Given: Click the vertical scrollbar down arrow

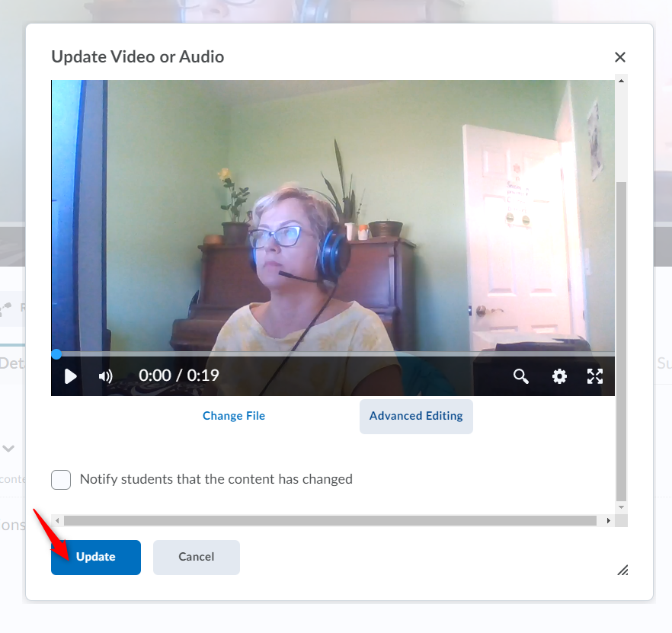Looking at the screenshot, I should click(622, 507).
